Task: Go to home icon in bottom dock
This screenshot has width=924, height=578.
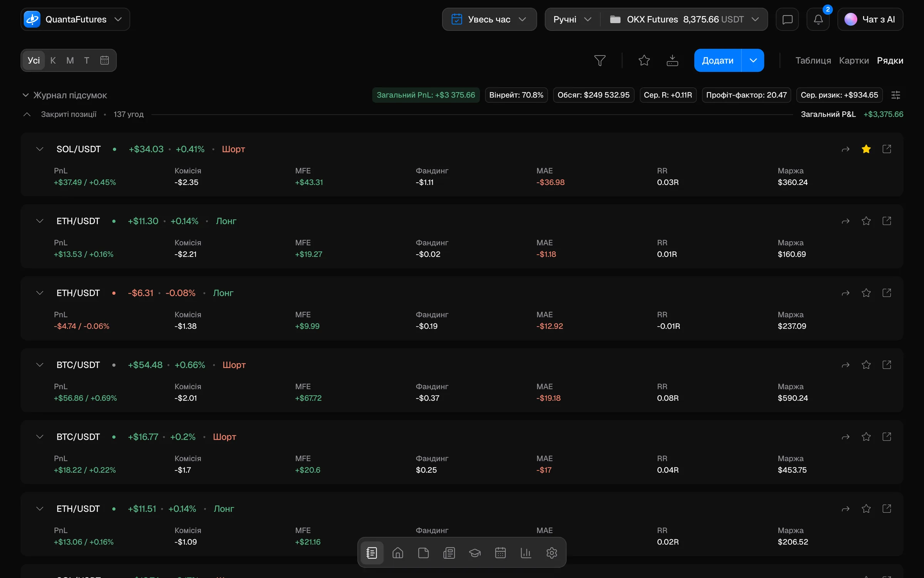Action: coord(398,553)
